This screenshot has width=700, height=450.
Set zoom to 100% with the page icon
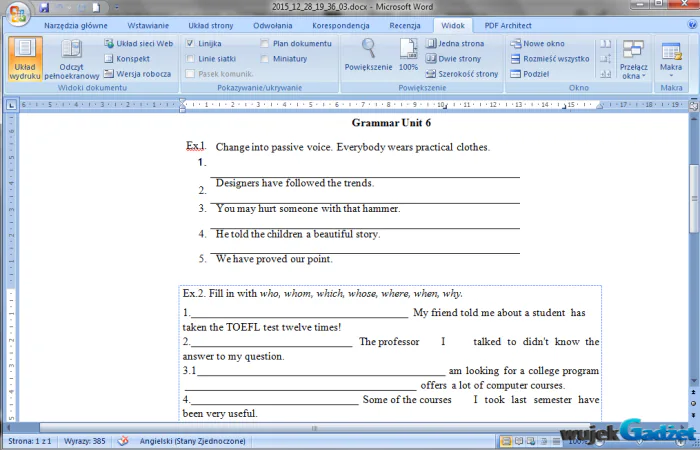coord(408,54)
